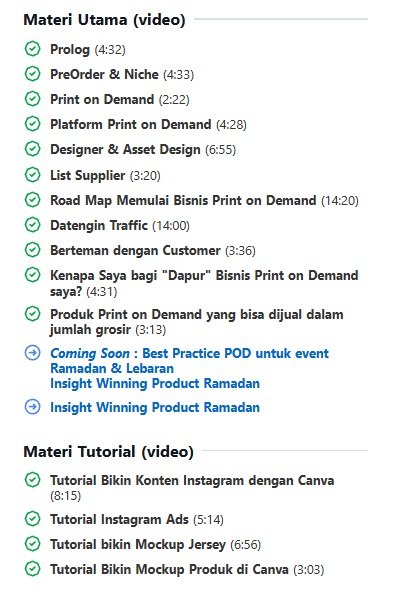Open Platform Print on Demand lesson
The image size is (407, 595).
pos(148,124)
